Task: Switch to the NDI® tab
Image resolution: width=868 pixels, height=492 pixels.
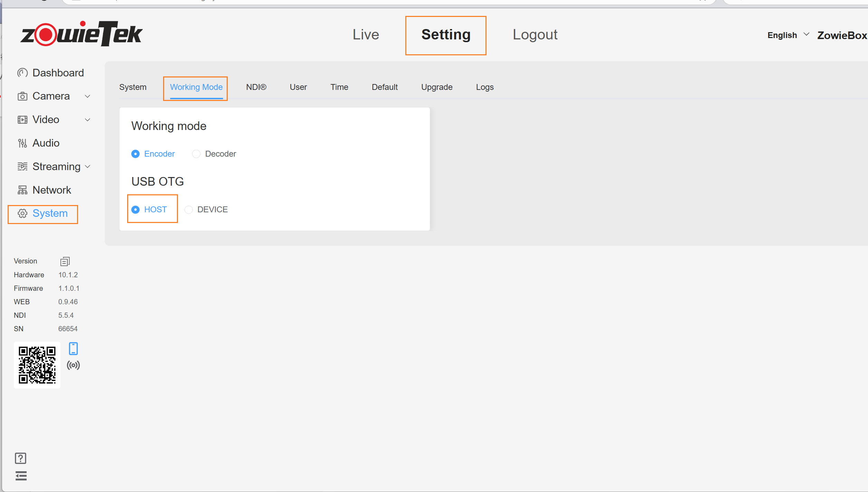Action: (x=256, y=87)
